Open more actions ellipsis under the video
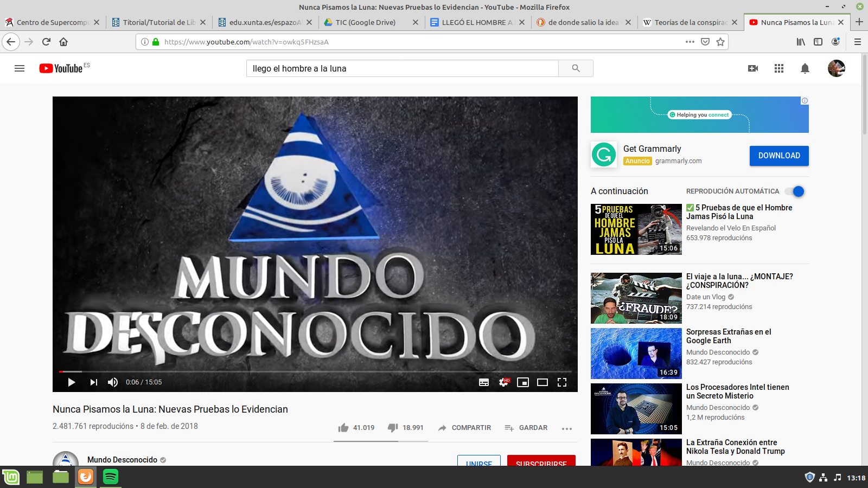 (x=567, y=428)
